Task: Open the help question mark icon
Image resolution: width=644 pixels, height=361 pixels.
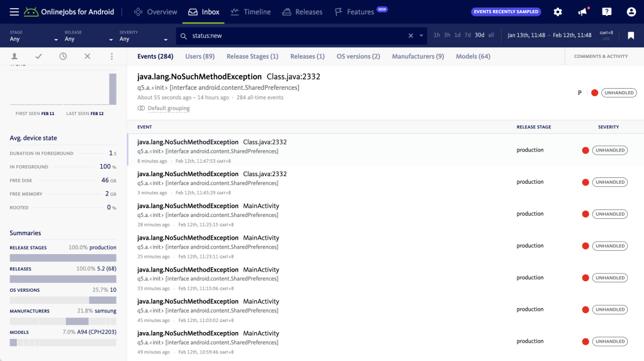Action: pos(607,12)
